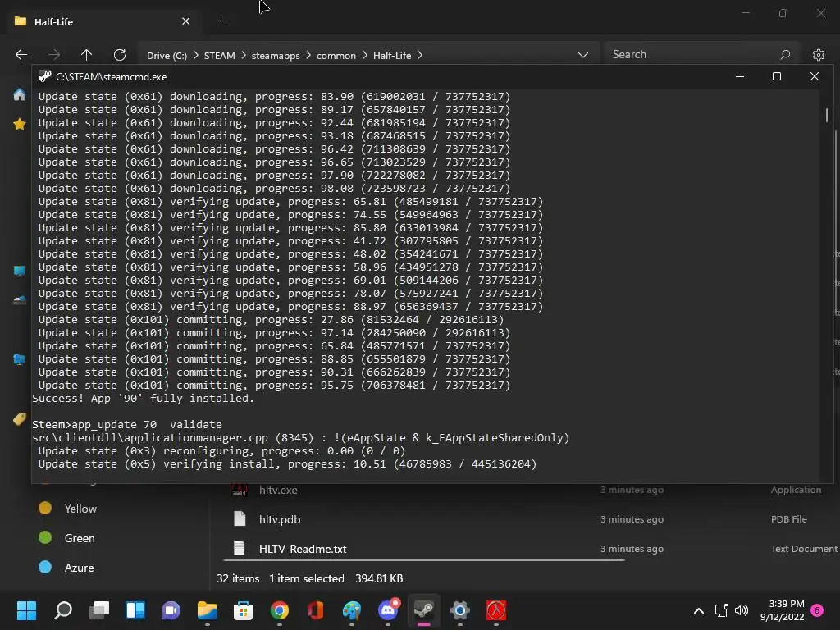The height and width of the screenshot is (630, 840).
Task: Open the blue gear app in taskbar
Action: click(459, 610)
